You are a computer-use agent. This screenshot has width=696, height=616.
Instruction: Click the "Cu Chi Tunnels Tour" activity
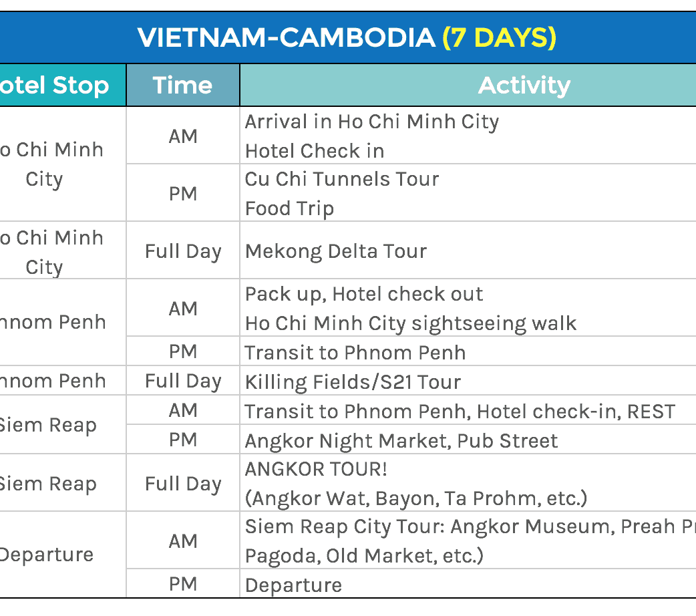coord(341,179)
